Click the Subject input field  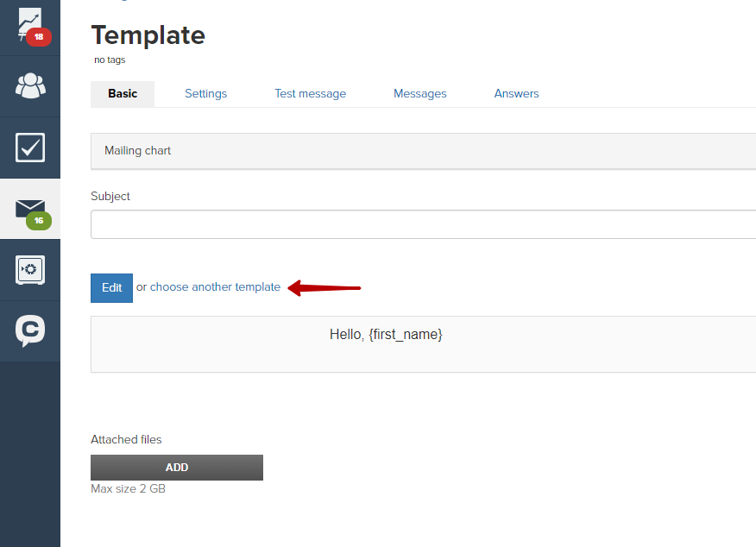[424, 224]
